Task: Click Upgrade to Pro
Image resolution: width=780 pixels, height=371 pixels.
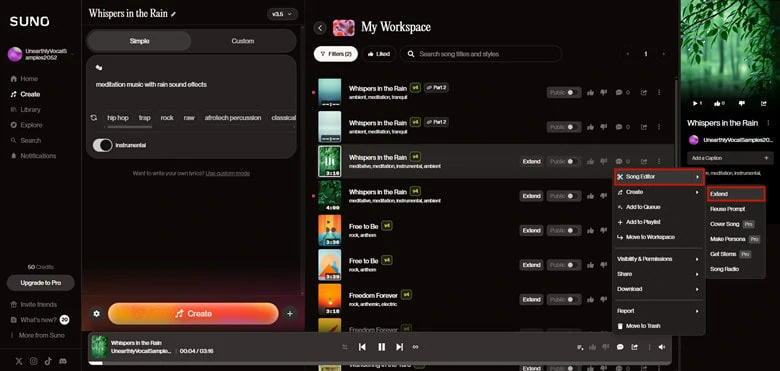Action: (40, 282)
